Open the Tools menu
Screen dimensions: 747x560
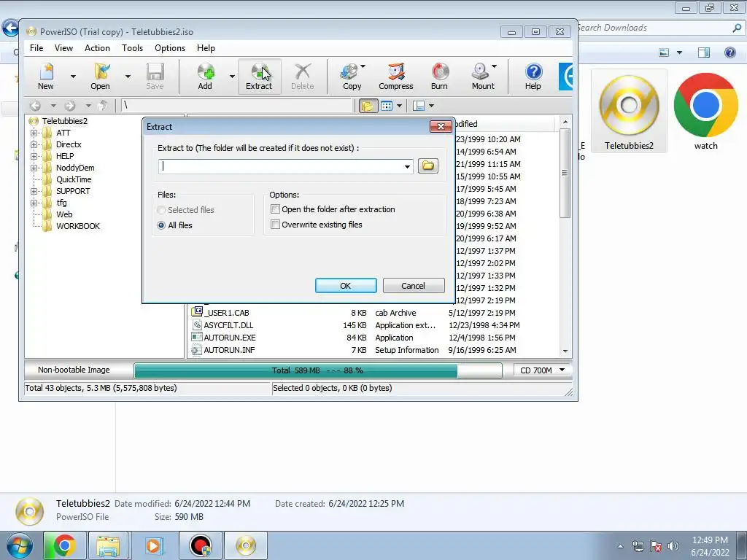coord(132,48)
